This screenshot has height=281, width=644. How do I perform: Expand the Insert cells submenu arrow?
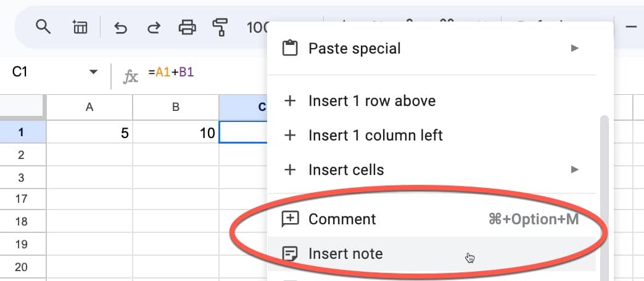click(575, 169)
